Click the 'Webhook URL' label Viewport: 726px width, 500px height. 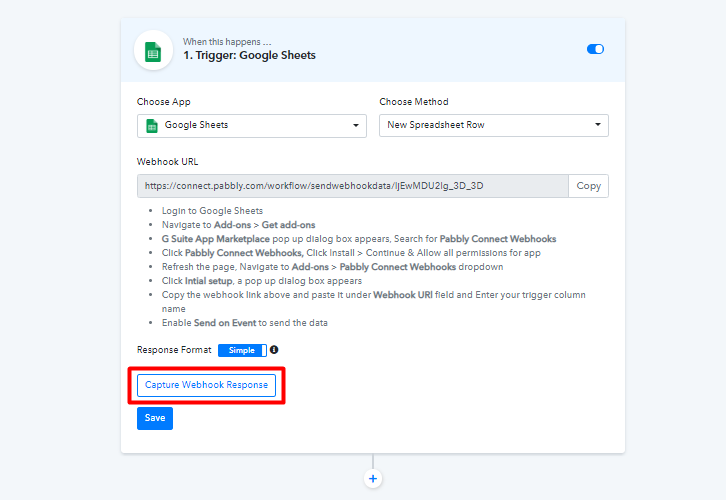(x=168, y=162)
